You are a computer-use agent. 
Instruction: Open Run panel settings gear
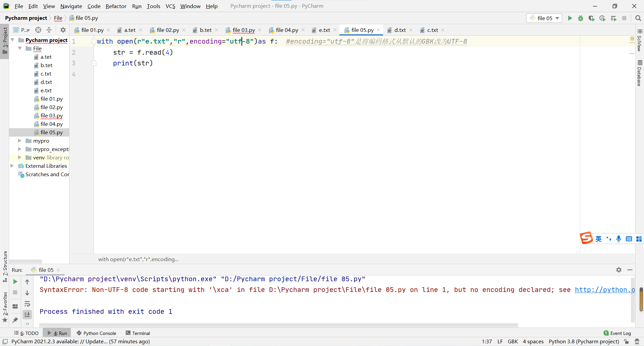(x=619, y=270)
